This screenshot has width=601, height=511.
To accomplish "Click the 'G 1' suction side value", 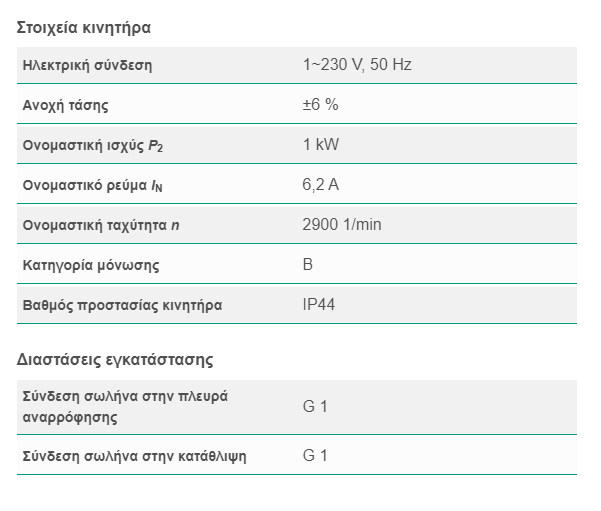I will pos(315,407).
